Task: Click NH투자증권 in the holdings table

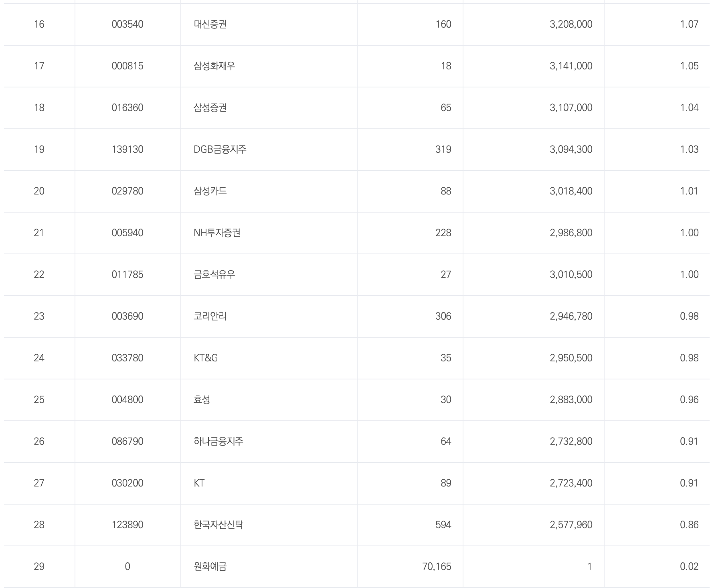Action: 217,233
